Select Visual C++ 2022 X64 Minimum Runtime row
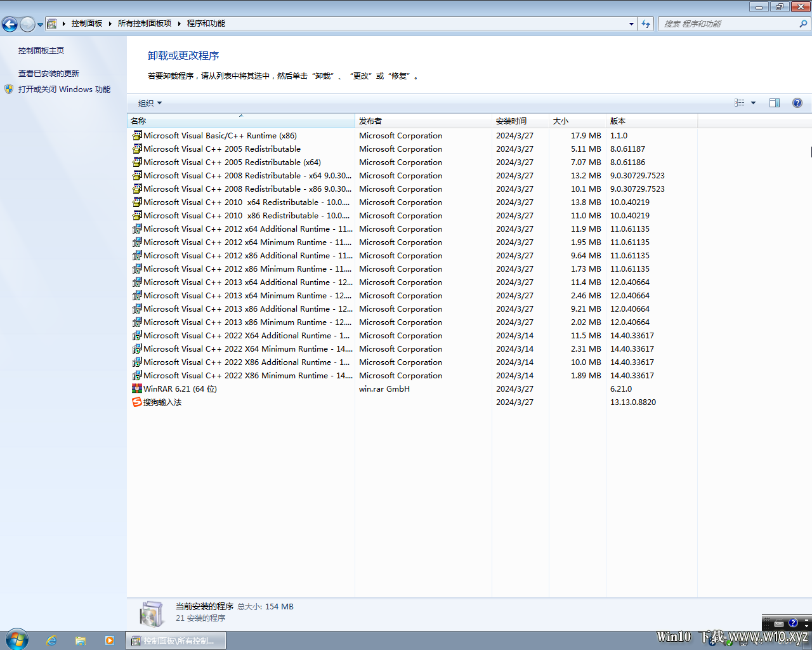This screenshot has width=812, height=650. [x=412, y=348]
